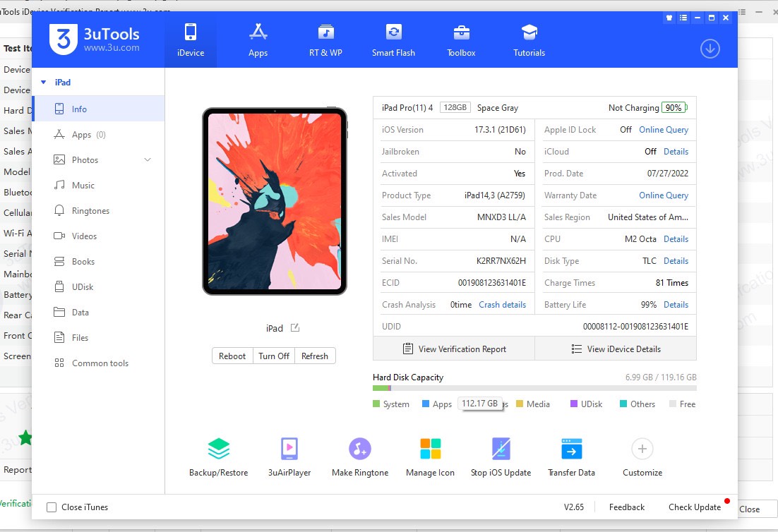Image resolution: width=778 pixels, height=532 pixels.
Task: Open the Transfer Data tool
Action: point(571,449)
